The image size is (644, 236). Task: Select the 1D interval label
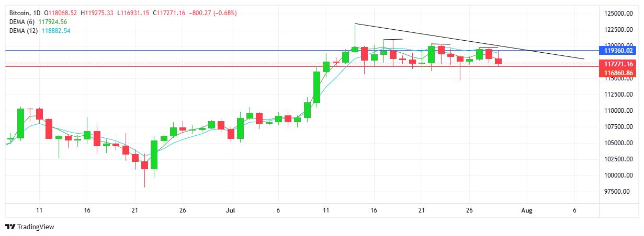36,13
